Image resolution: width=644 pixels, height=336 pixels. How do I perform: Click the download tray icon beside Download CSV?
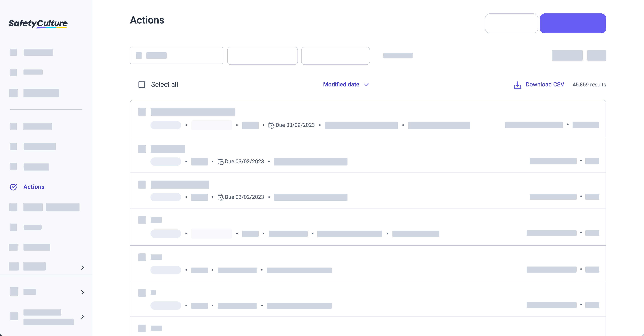pos(517,85)
